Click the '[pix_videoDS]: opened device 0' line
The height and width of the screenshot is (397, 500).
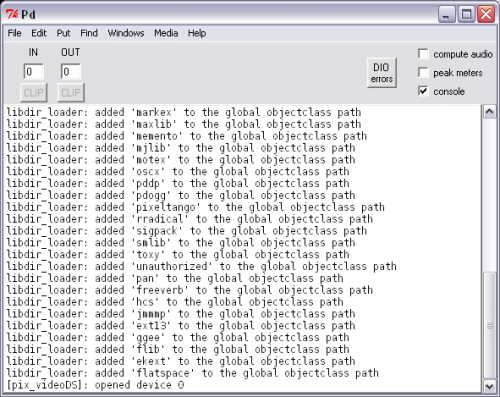(95, 385)
